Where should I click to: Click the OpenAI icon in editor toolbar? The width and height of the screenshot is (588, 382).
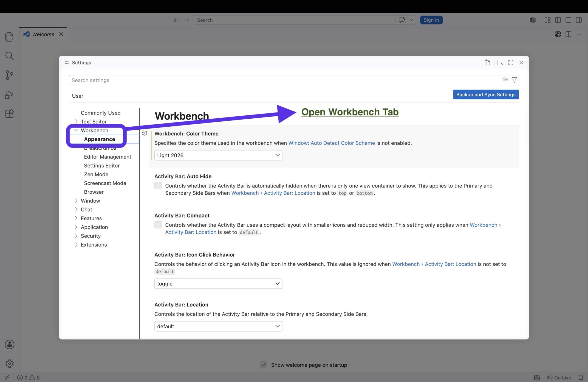[558, 34]
